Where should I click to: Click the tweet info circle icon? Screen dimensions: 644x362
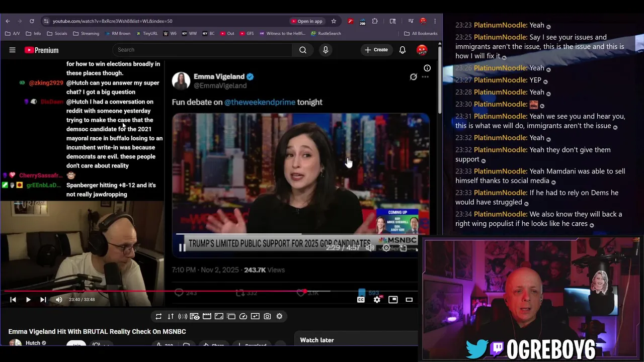pos(427,68)
